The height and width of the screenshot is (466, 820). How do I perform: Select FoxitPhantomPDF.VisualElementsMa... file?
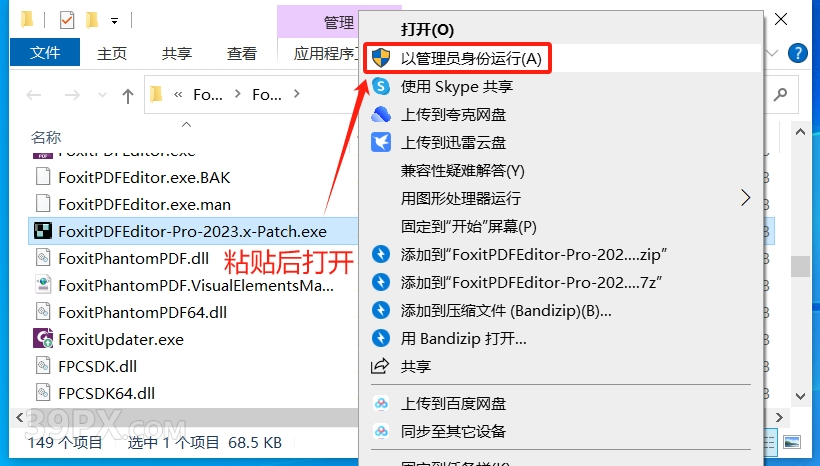tap(196, 286)
